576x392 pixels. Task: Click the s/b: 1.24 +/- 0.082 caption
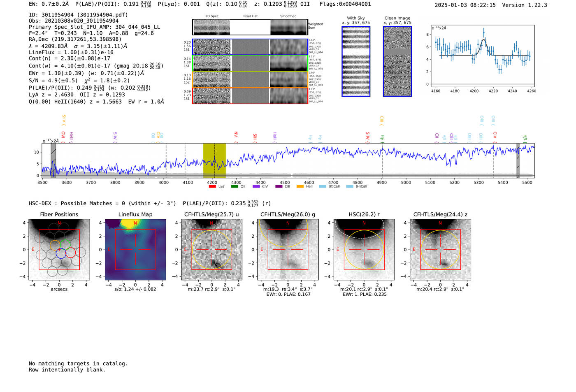(x=135, y=289)
